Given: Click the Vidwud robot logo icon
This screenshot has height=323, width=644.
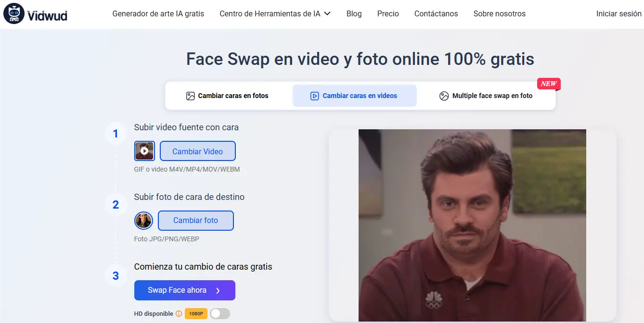Looking at the screenshot, I should click(x=14, y=13).
